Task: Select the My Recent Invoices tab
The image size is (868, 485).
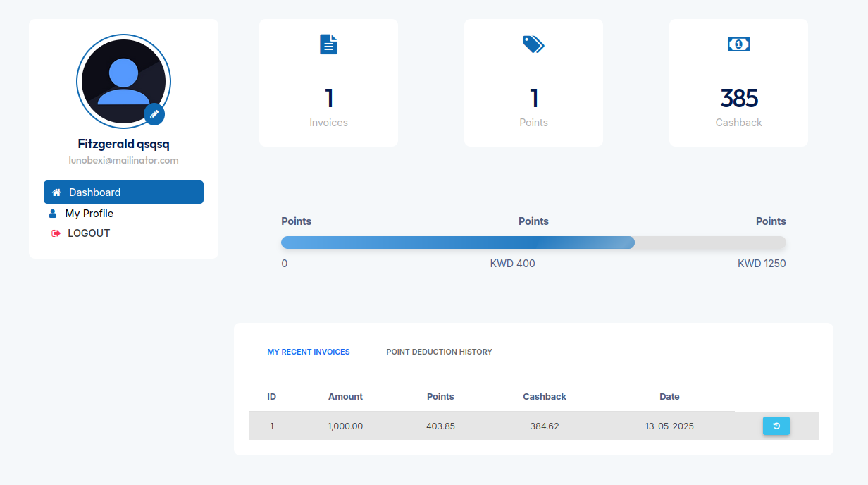Action: tap(308, 352)
